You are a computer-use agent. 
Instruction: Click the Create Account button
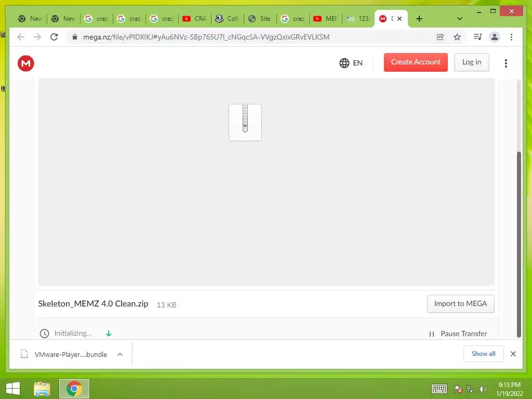pos(416,62)
